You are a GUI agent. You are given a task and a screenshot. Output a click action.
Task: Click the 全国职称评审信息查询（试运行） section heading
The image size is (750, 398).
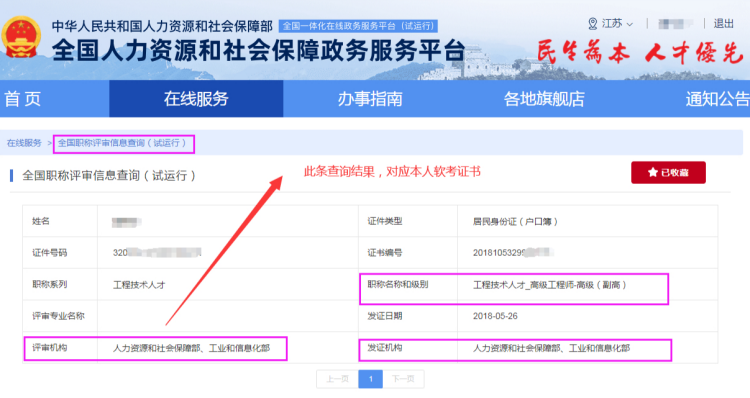point(110,176)
